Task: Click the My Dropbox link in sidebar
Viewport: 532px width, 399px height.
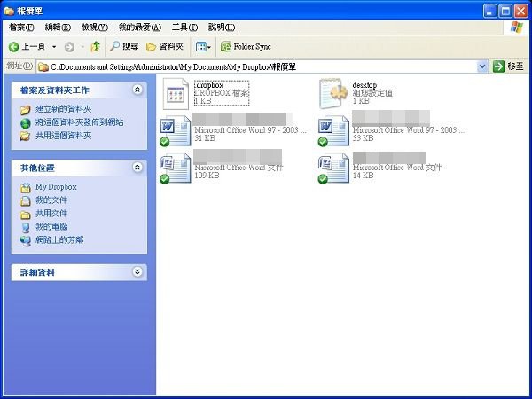Action: click(55, 187)
